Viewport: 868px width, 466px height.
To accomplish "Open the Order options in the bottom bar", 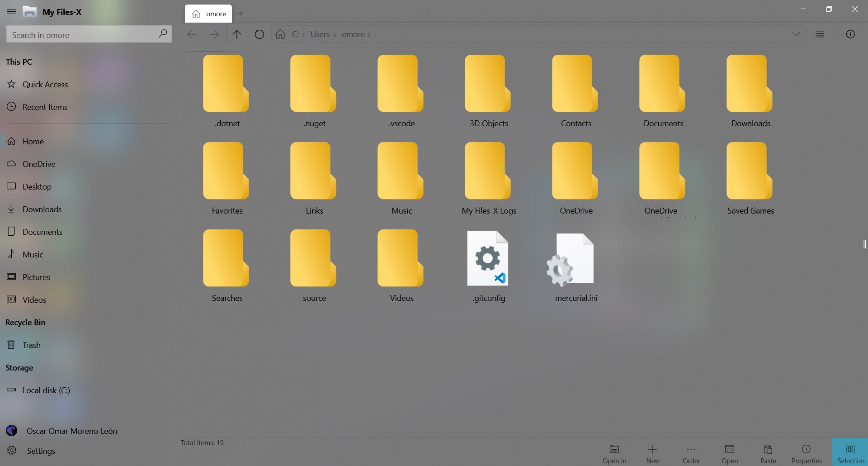I will point(691,452).
